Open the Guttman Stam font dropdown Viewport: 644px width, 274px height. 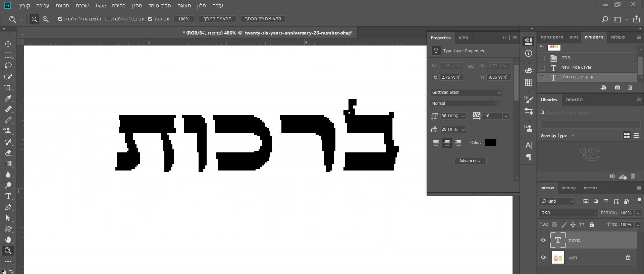coord(499,93)
